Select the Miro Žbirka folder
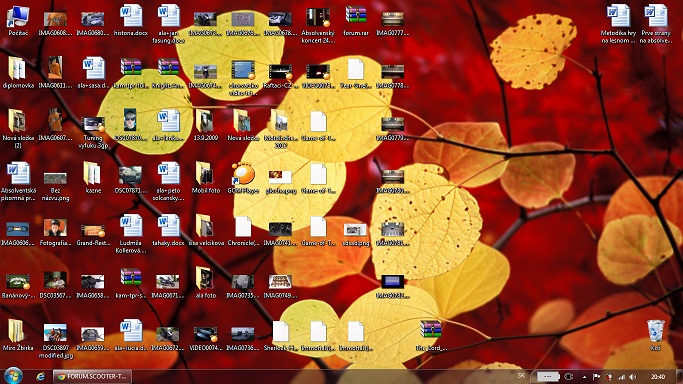Screen dimensions: 683x384 18,335
